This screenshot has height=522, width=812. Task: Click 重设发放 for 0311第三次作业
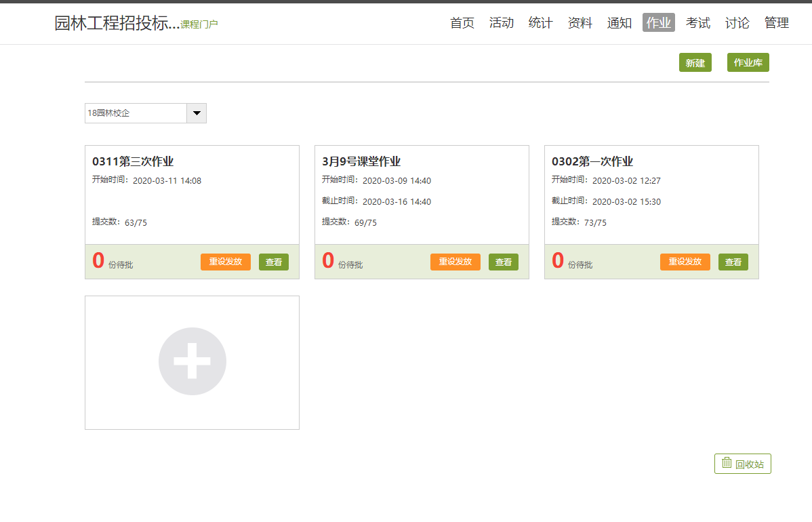click(226, 262)
